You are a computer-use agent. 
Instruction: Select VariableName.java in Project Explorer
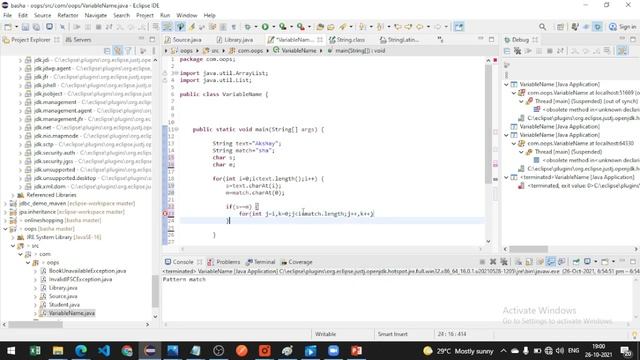(x=71, y=313)
